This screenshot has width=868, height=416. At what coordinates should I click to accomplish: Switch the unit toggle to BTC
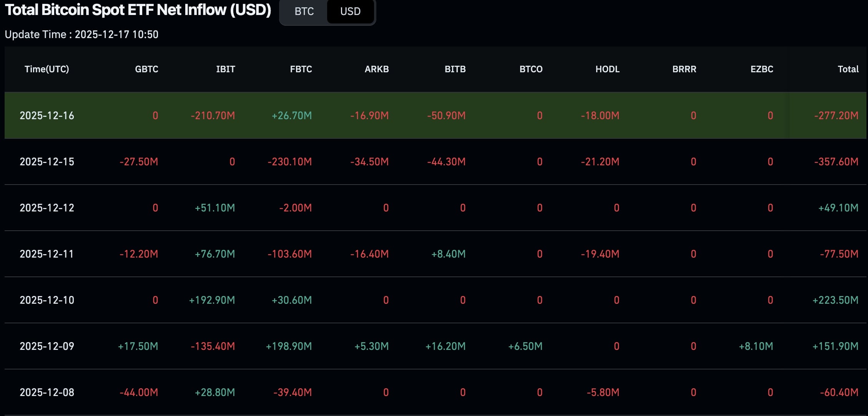[x=304, y=12]
